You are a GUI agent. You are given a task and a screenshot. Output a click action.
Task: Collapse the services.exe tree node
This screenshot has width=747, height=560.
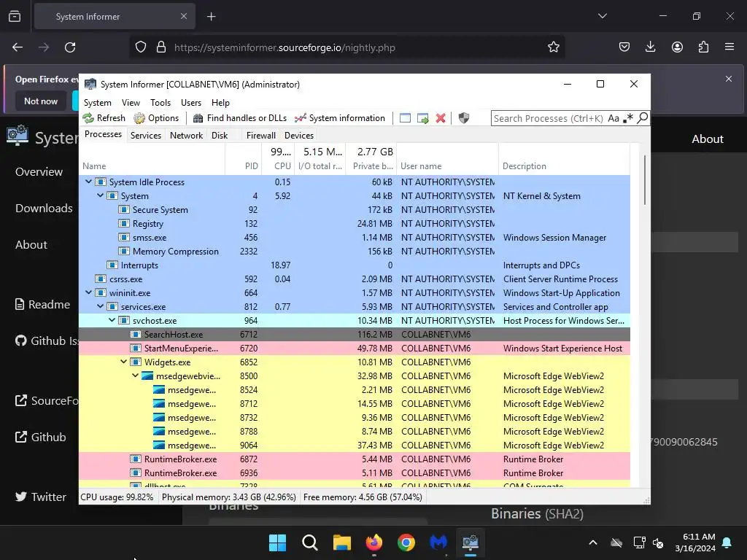101,306
